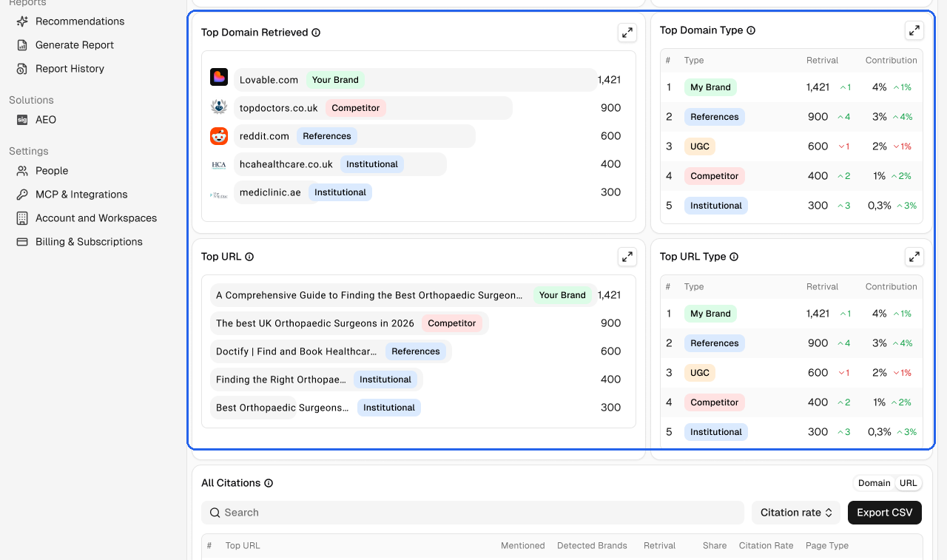
Task: Click the Page Type column header
Action: 827,546
